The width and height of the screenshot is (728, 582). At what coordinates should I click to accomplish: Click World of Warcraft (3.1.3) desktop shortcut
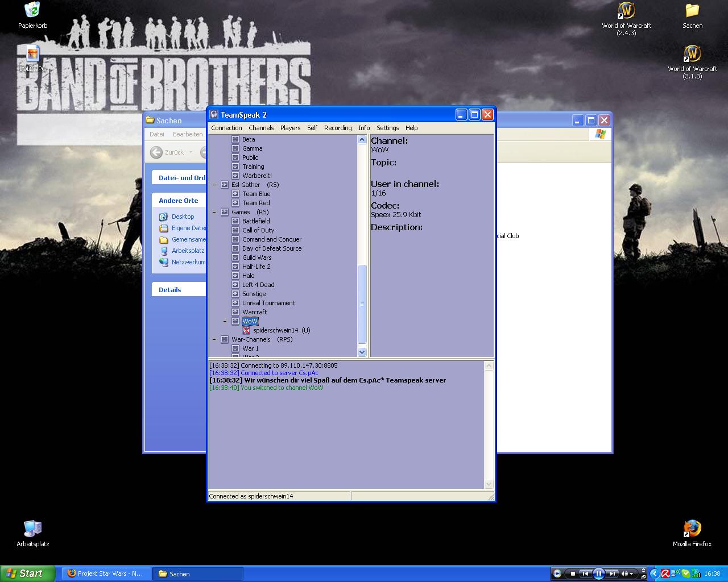[692, 63]
